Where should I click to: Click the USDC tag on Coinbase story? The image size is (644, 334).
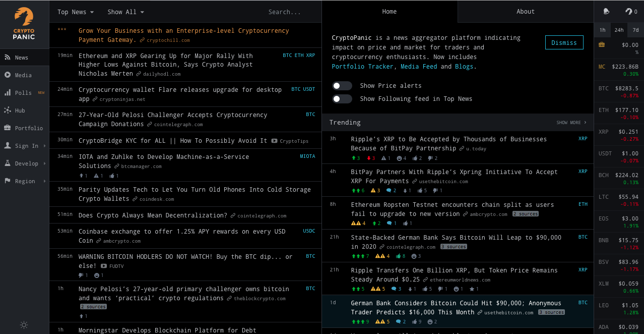(x=309, y=231)
